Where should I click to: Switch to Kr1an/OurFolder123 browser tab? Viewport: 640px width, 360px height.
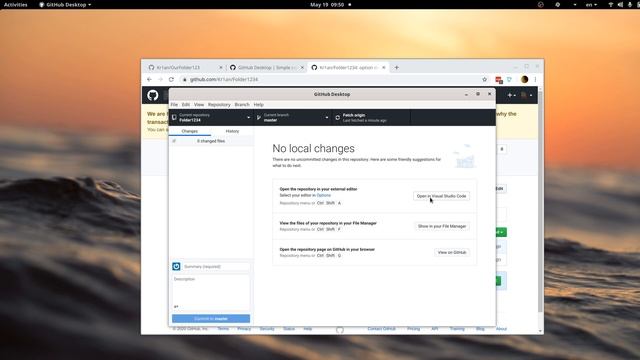click(184, 67)
